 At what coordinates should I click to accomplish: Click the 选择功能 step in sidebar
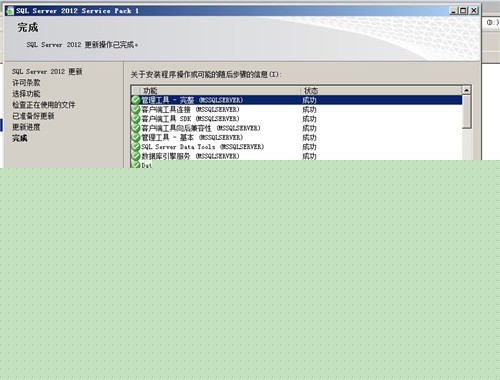click(x=26, y=94)
